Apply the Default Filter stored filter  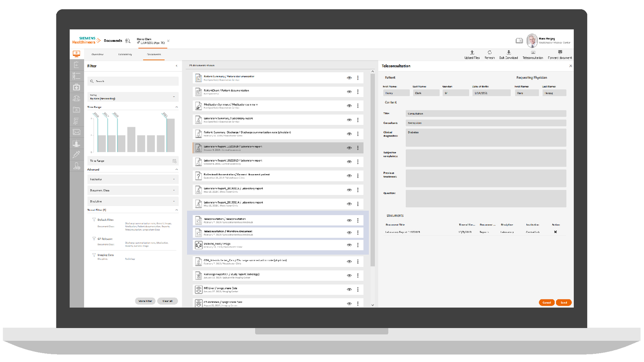[x=105, y=220]
